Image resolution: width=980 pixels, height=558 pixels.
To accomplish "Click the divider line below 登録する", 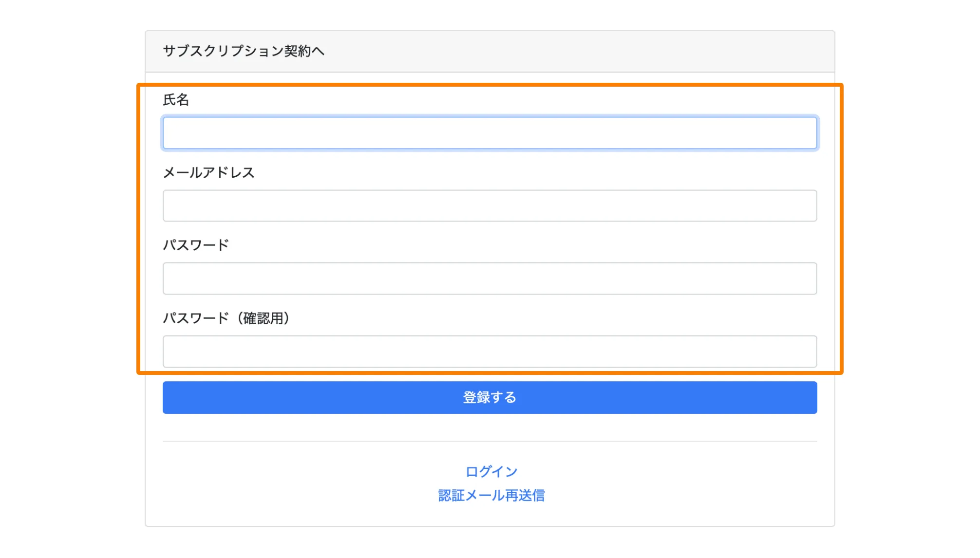I will 490,442.
